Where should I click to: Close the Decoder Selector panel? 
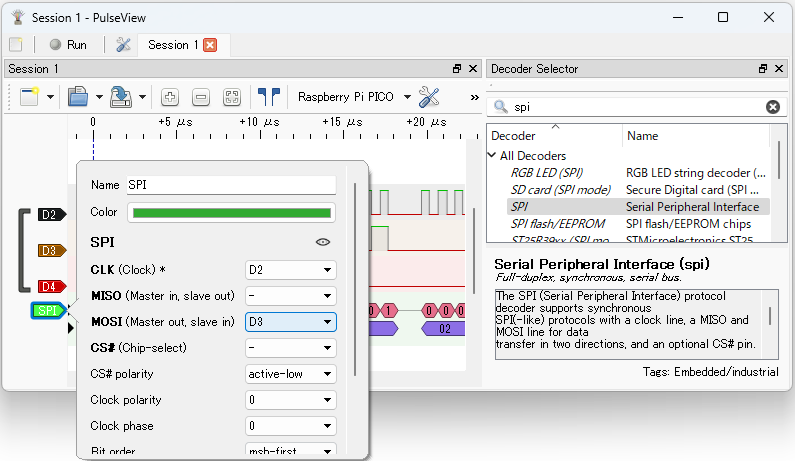point(779,68)
